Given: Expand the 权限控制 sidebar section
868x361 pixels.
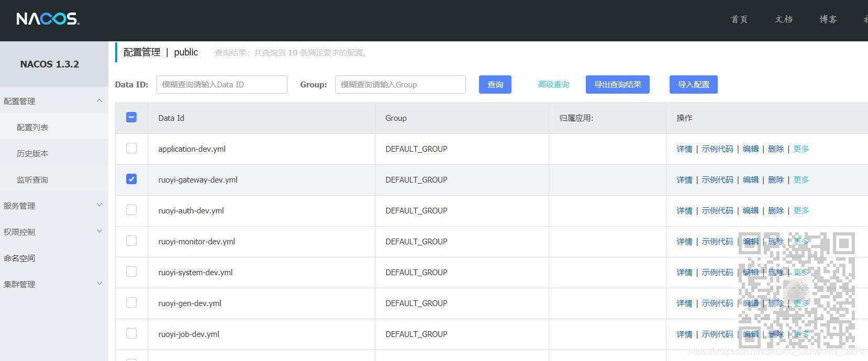Looking at the screenshot, I should pyautogui.click(x=54, y=232).
